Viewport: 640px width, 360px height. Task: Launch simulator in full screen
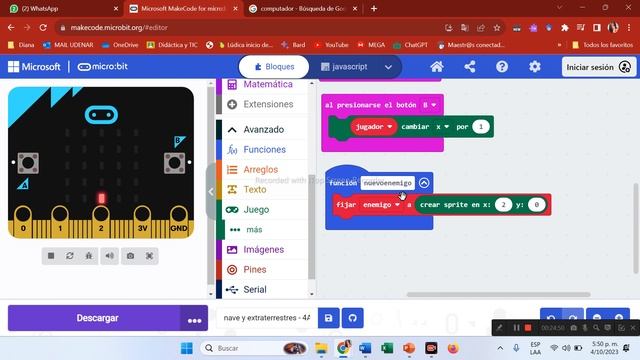(149, 256)
